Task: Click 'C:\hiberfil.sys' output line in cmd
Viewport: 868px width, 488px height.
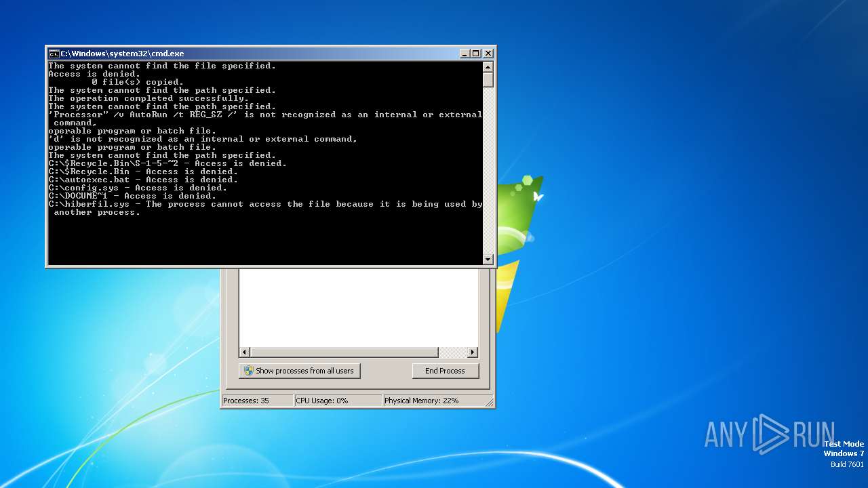Action: pyautogui.click(x=265, y=208)
